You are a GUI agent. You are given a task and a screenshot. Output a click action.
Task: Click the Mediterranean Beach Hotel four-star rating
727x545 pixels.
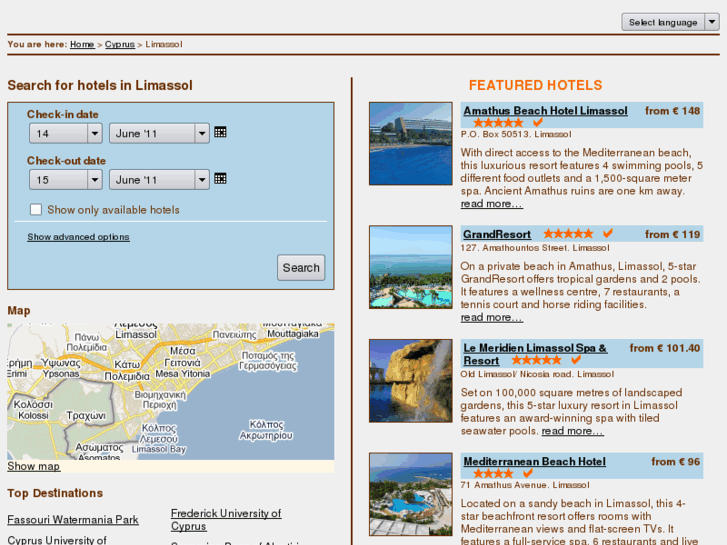493,474
